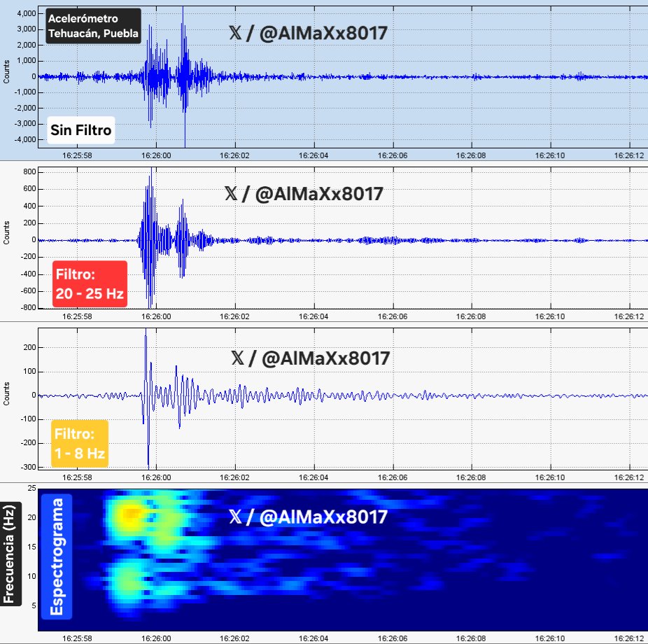Click the -800 tick on 20-25 Hz plot

[29, 307]
